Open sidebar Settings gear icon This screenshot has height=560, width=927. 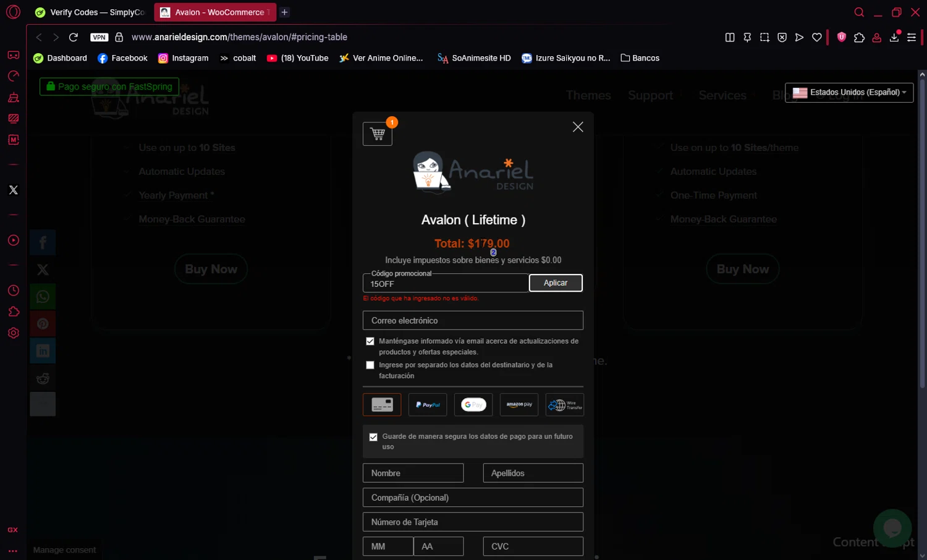point(13,333)
